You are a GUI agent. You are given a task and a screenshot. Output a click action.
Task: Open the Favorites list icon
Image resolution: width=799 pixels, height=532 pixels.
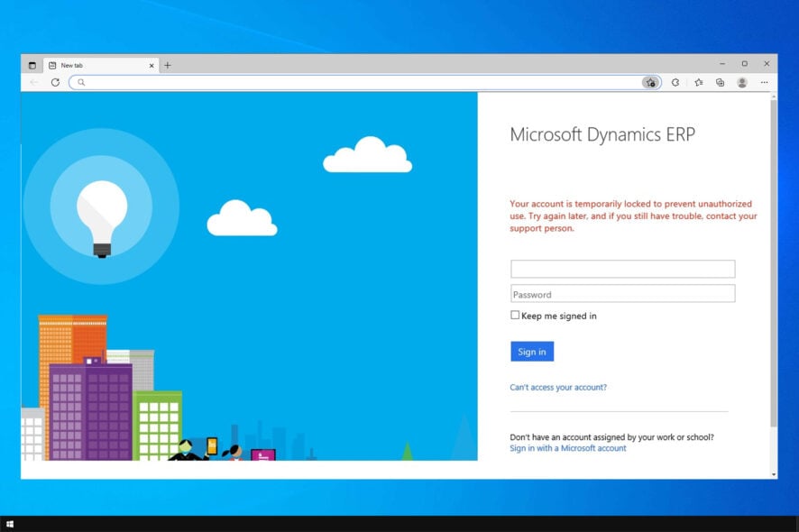click(699, 82)
